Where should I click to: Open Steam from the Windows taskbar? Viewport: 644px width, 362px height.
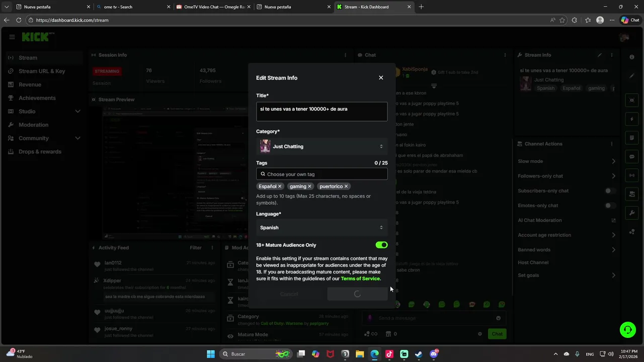(419, 354)
